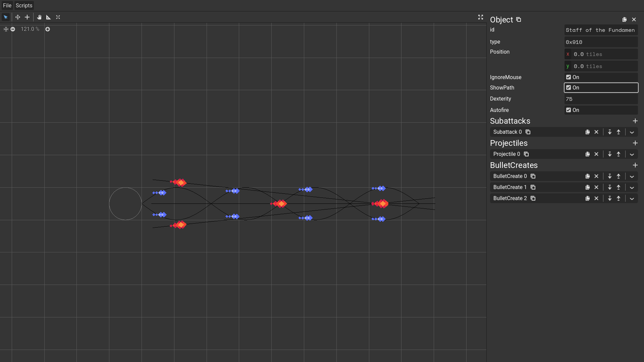
Task: Move Subattack 0 up
Action: coord(619,132)
